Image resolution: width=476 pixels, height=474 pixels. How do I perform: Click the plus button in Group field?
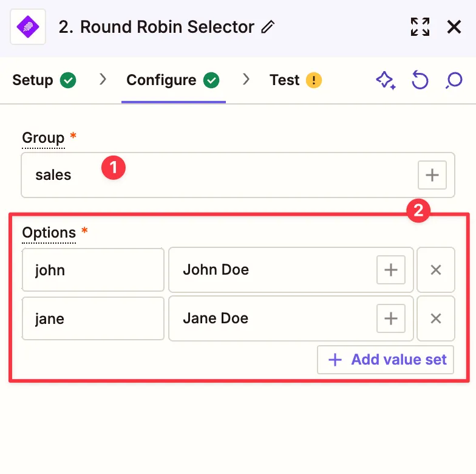click(x=432, y=175)
